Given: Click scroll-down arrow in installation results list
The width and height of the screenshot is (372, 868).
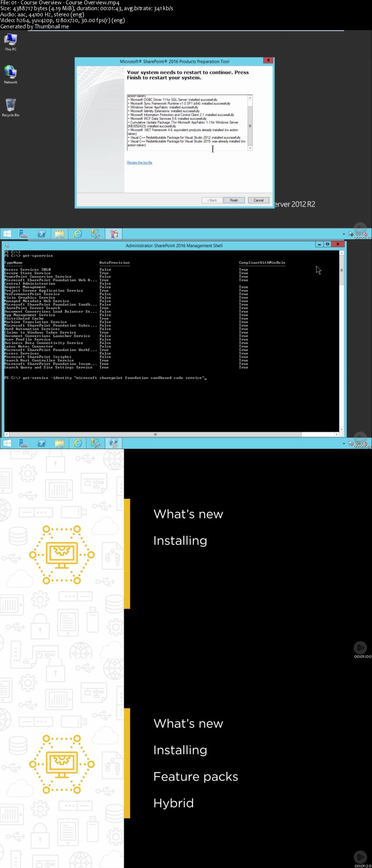Looking at the screenshot, I should tap(250, 148).
